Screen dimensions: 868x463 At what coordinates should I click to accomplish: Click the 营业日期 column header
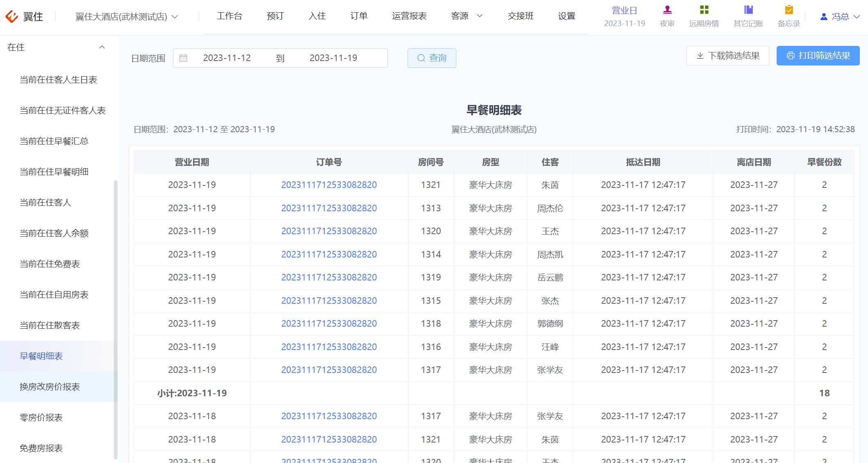coord(192,162)
